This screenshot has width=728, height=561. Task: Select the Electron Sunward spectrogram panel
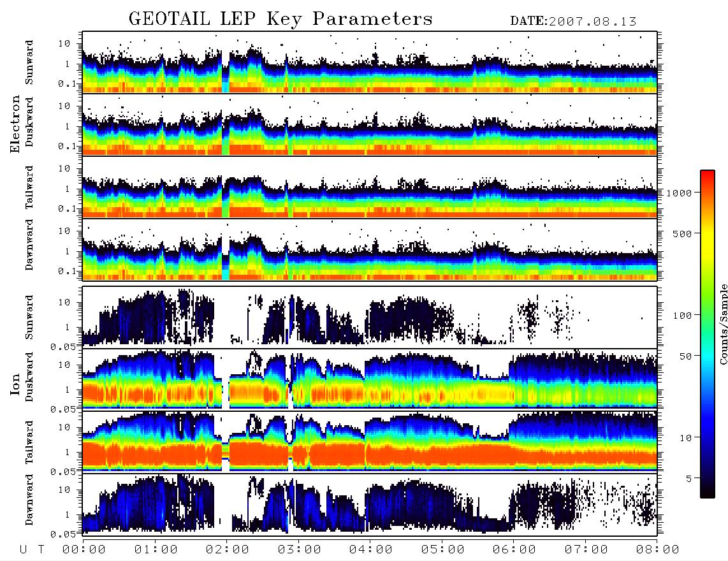370,62
